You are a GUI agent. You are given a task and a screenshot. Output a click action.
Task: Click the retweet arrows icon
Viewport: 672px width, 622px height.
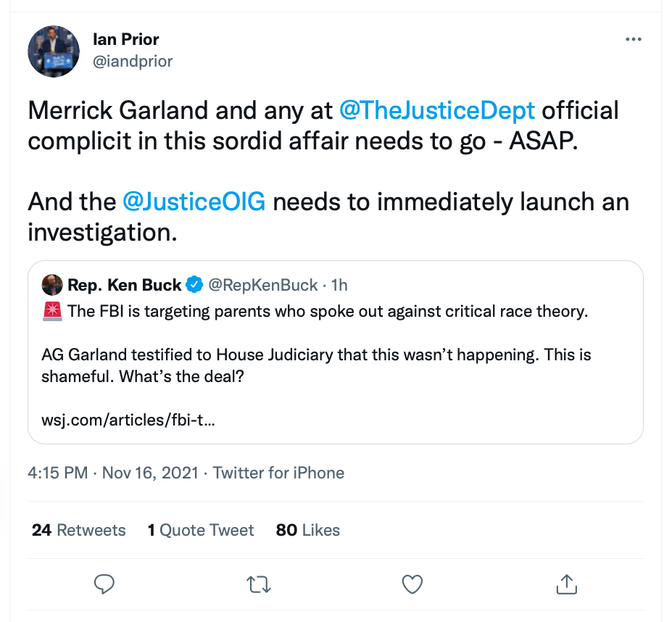click(x=258, y=584)
